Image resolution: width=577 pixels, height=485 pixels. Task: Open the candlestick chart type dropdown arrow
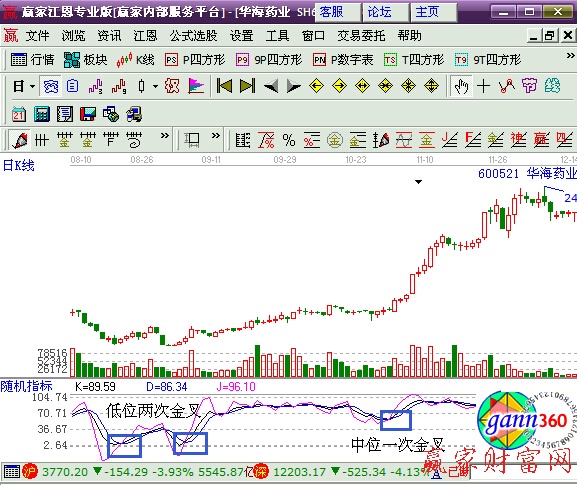point(156,87)
